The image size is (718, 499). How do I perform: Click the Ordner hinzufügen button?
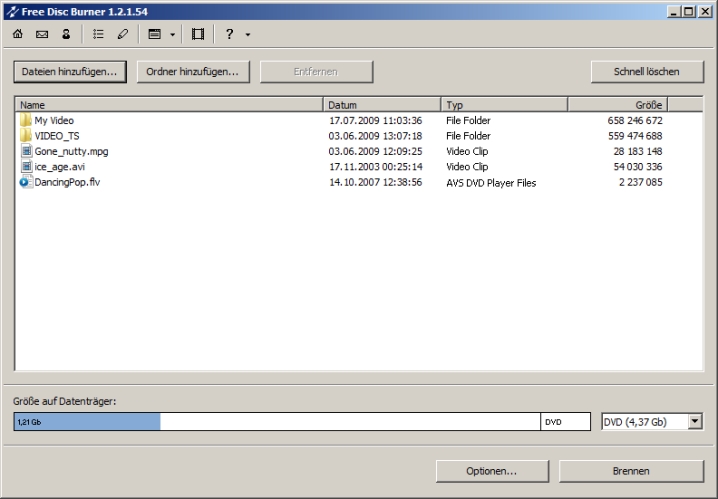(192, 72)
